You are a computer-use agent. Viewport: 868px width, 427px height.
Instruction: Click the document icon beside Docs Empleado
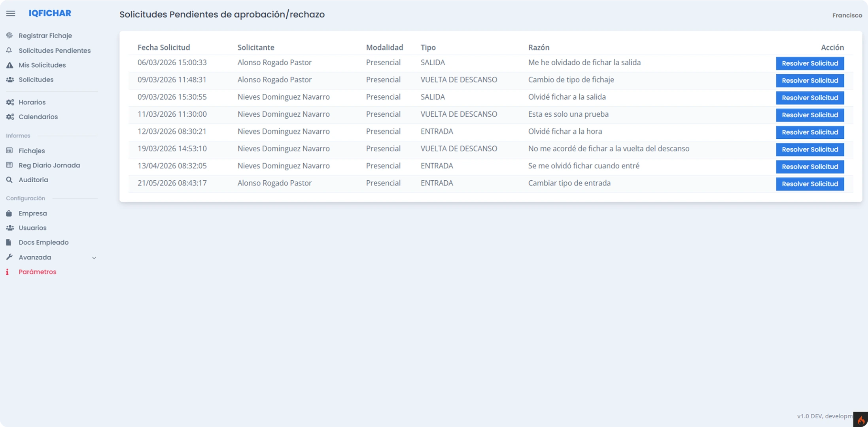tap(9, 242)
